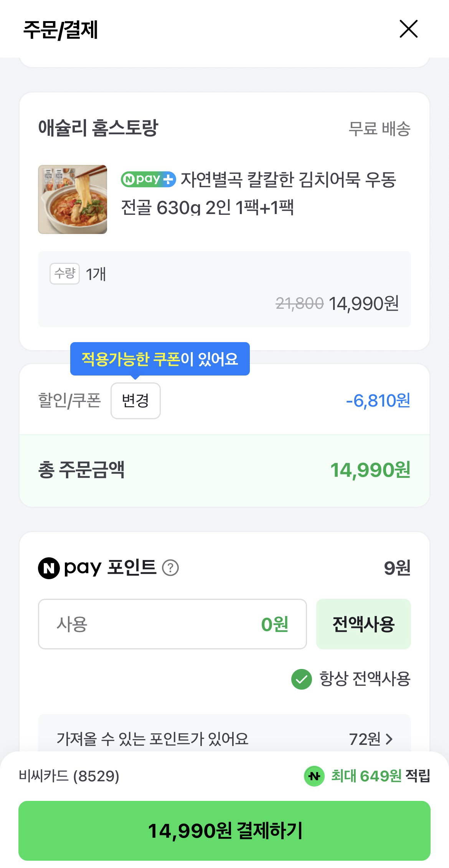Click the 14,990원 결제하기 button
449x868 pixels.
225,831
